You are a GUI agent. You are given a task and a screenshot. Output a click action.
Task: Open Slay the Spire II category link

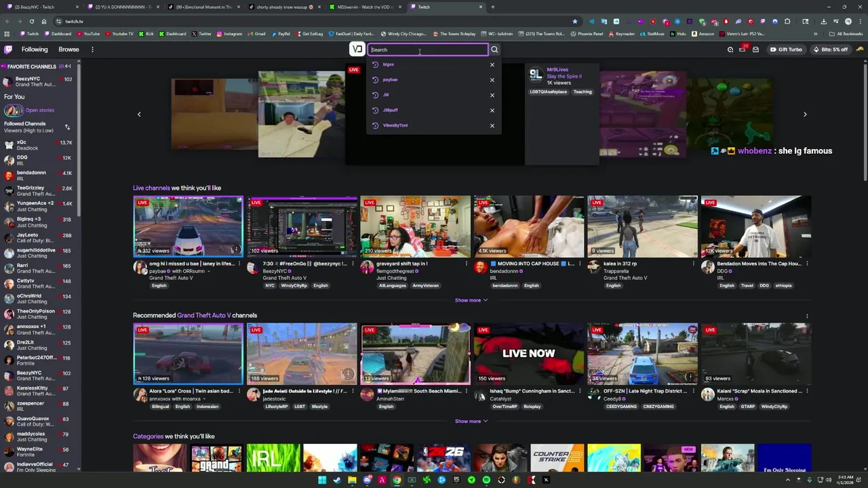click(x=564, y=77)
